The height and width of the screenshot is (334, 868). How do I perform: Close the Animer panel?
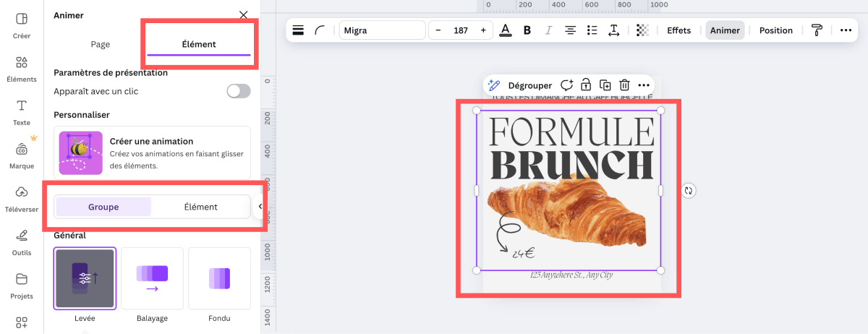(243, 14)
